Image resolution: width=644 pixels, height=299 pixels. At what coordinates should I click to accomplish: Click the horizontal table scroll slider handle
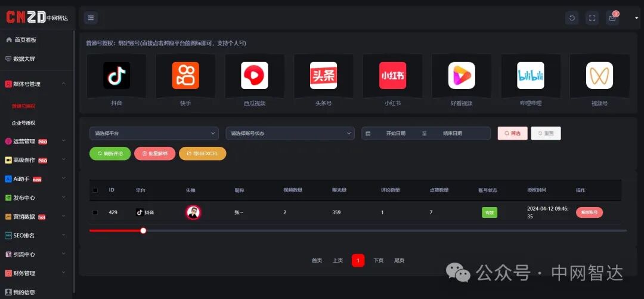tap(143, 231)
